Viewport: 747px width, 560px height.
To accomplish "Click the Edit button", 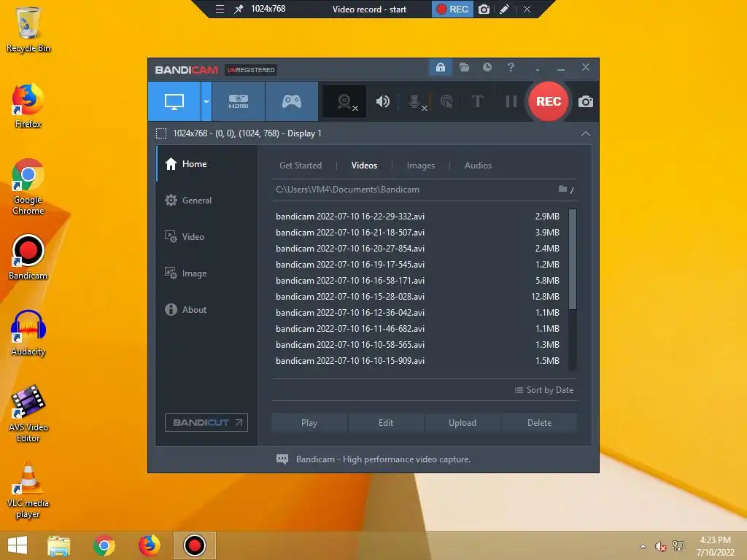I will pyautogui.click(x=386, y=423).
